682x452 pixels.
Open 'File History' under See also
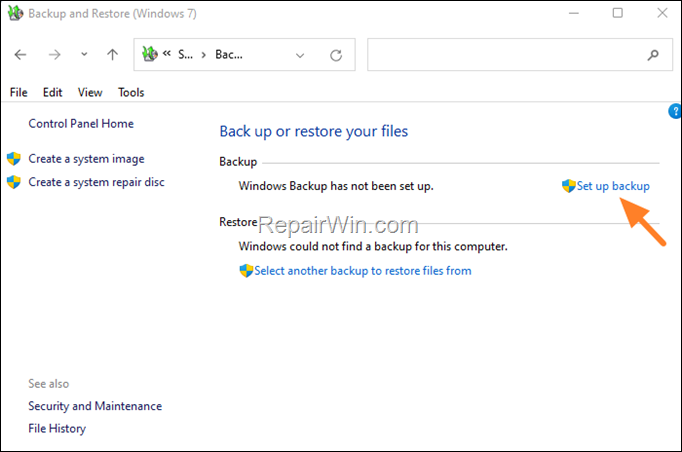[x=57, y=429]
